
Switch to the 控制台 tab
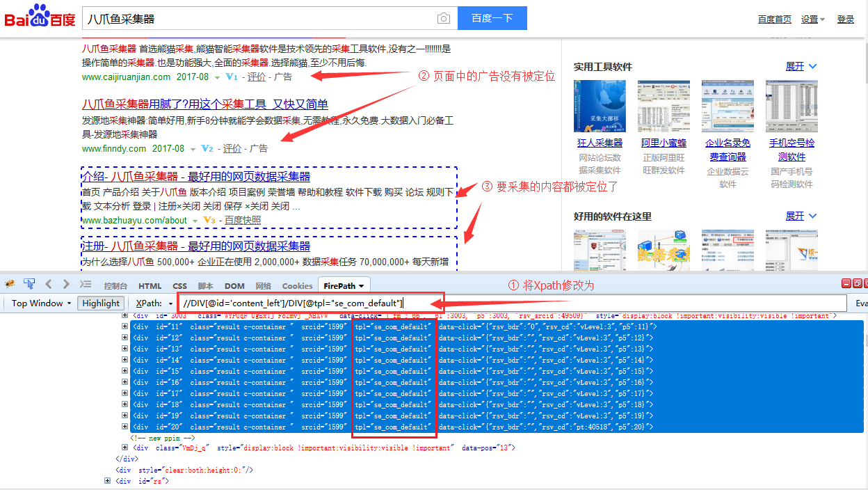coord(115,286)
